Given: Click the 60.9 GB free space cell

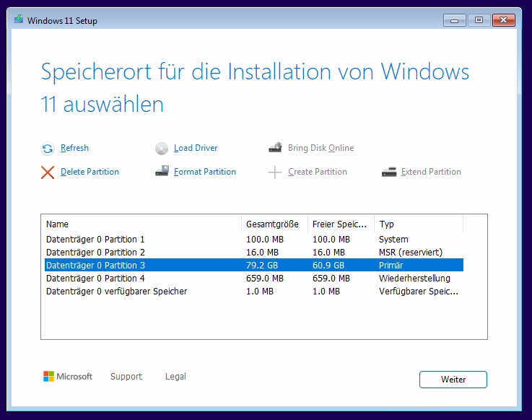Looking at the screenshot, I should (328, 265).
